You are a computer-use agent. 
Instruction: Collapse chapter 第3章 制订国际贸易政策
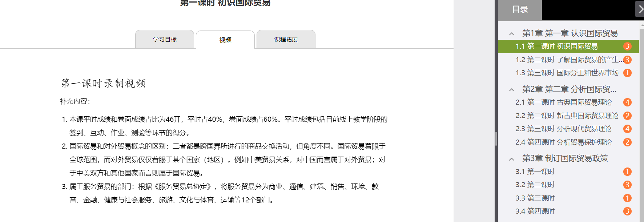512,159
